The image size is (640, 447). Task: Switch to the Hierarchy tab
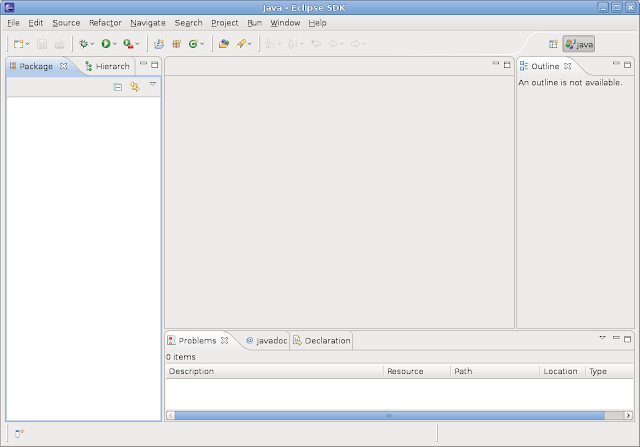tap(107, 66)
